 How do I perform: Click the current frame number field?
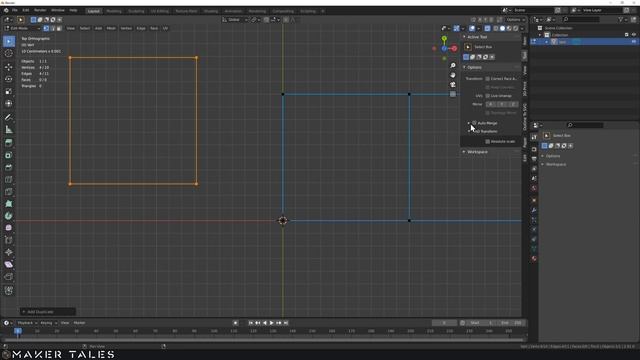pyautogui.click(x=444, y=323)
